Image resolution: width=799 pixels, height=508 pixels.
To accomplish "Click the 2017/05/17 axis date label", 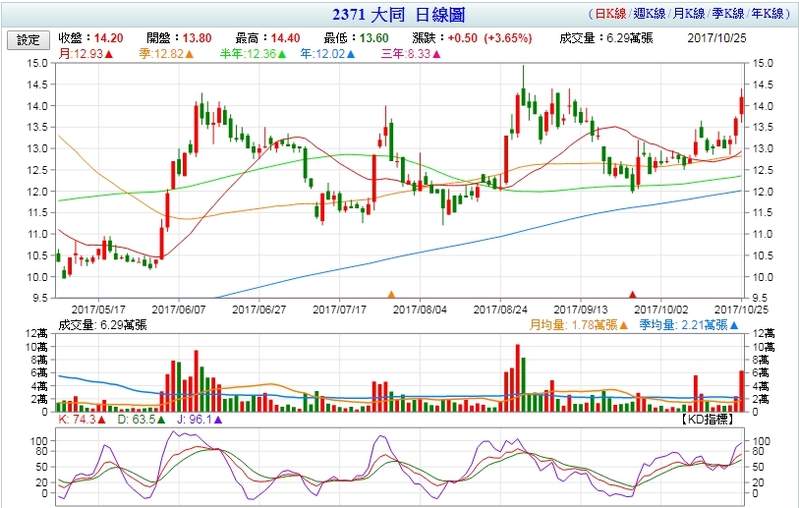I will coord(98,309).
